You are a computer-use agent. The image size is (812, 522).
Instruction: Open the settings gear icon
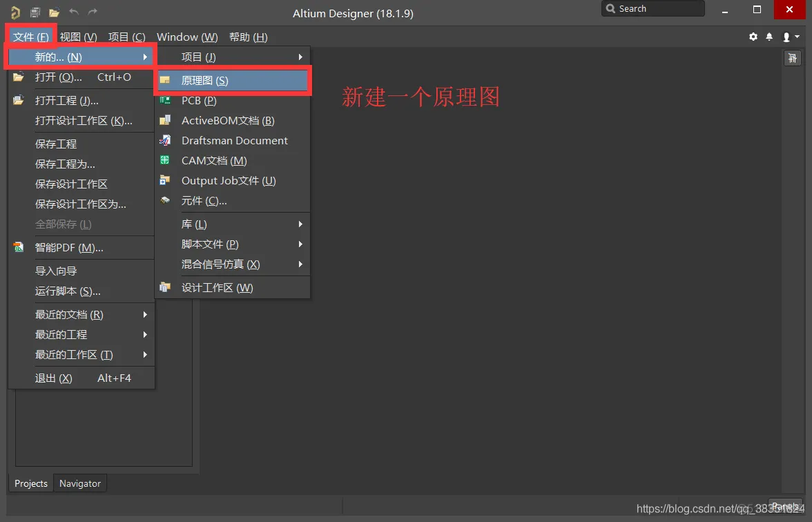pyautogui.click(x=753, y=37)
